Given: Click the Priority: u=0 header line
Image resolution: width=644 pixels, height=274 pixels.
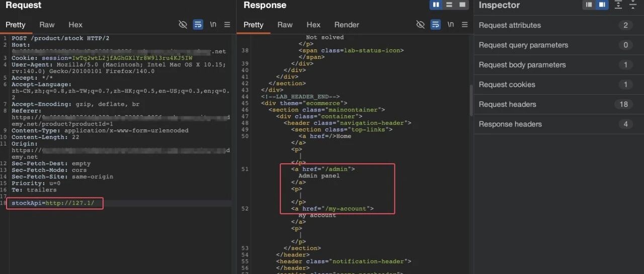Looking at the screenshot, I should [x=36, y=183].
